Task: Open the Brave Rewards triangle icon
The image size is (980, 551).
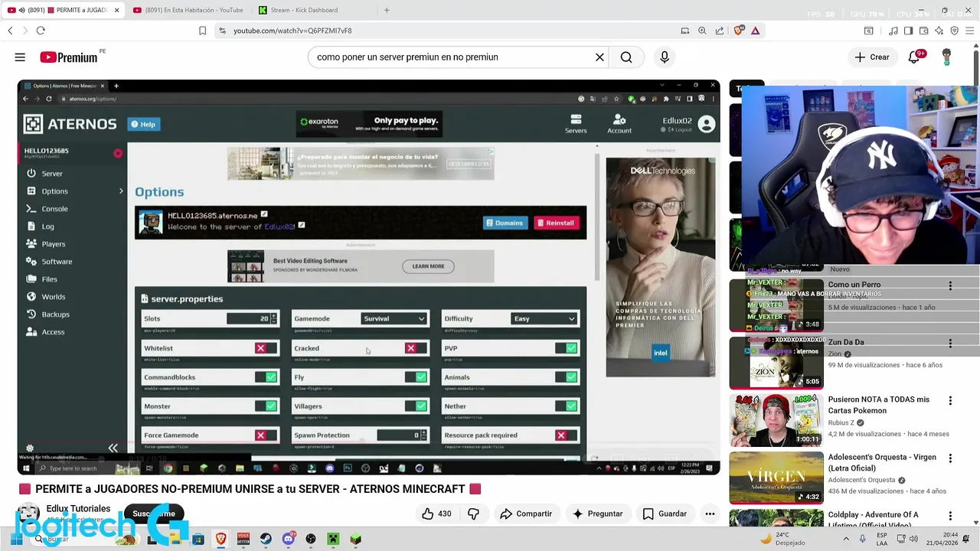Action: [x=755, y=31]
